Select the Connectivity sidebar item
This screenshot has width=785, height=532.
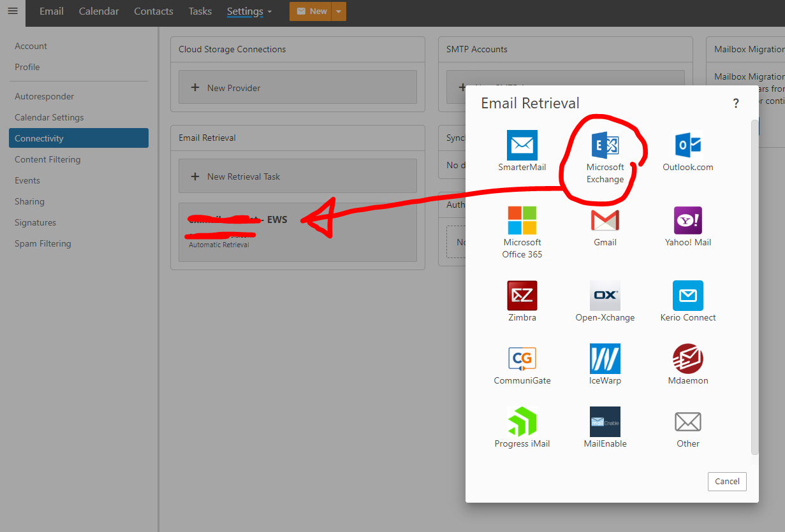coord(78,138)
